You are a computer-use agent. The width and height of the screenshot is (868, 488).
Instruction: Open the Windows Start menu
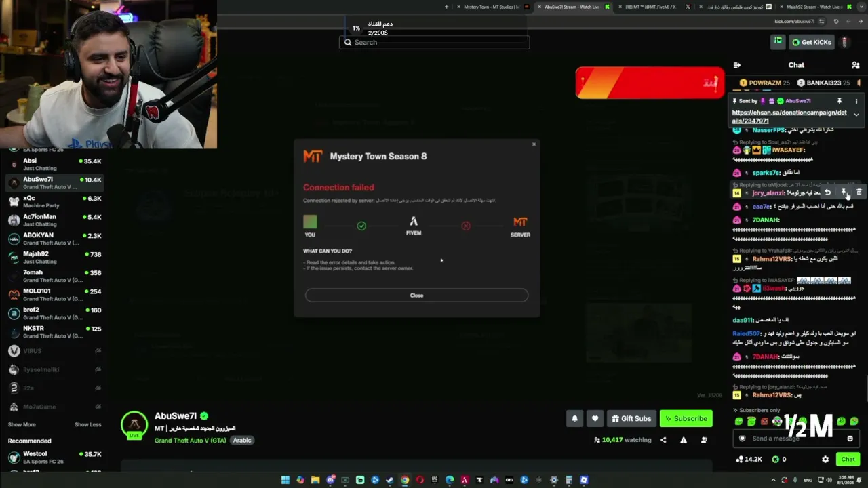pos(285,480)
